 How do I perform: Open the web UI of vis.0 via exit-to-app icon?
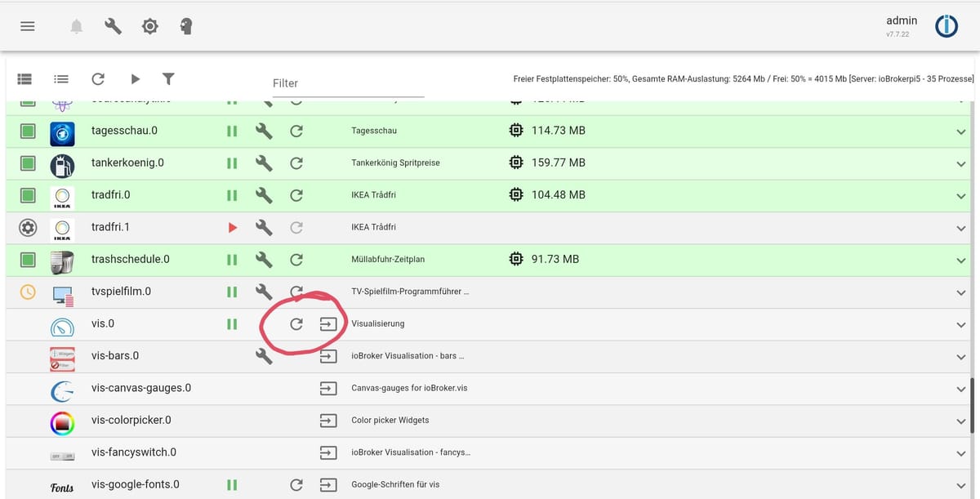coord(328,323)
